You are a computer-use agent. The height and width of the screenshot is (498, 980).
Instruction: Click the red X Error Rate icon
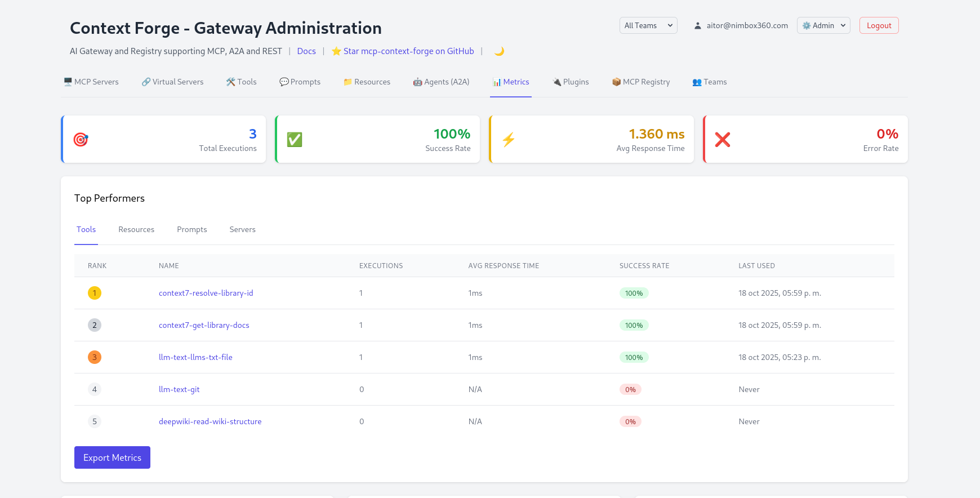[x=723, y=140]
